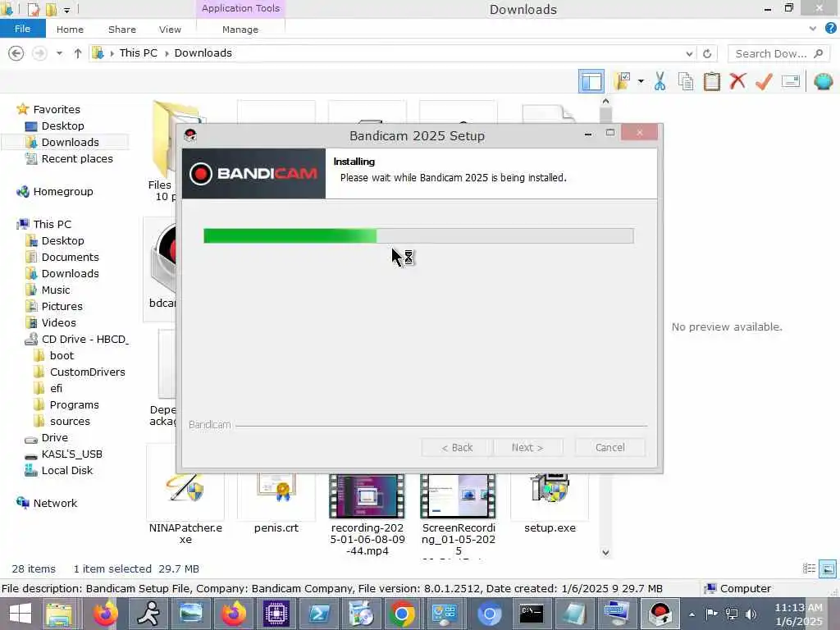Select Pictures under This PC
840x630 pixels.
coord(62,307)
